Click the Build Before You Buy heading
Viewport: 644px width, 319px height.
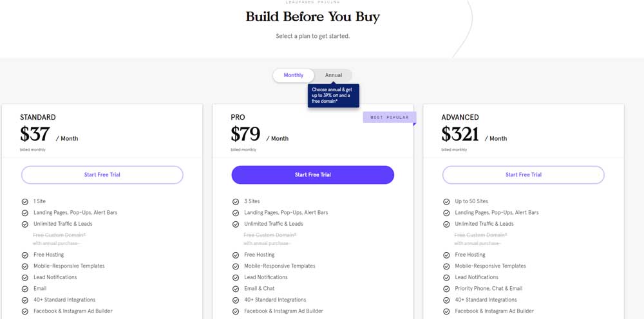coord(312,17)
